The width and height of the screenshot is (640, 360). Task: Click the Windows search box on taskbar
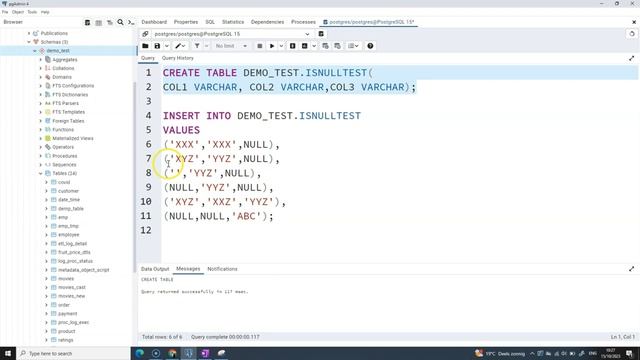(73, 353)
